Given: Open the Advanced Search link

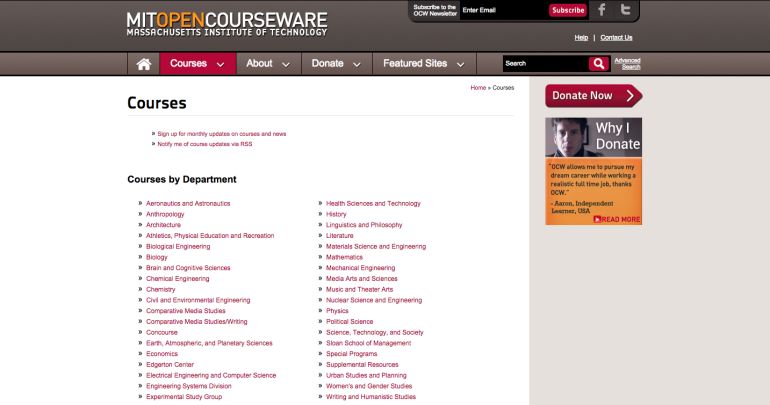Looking at the screenshot, I should pyautogui.click(x=627, y=63).
